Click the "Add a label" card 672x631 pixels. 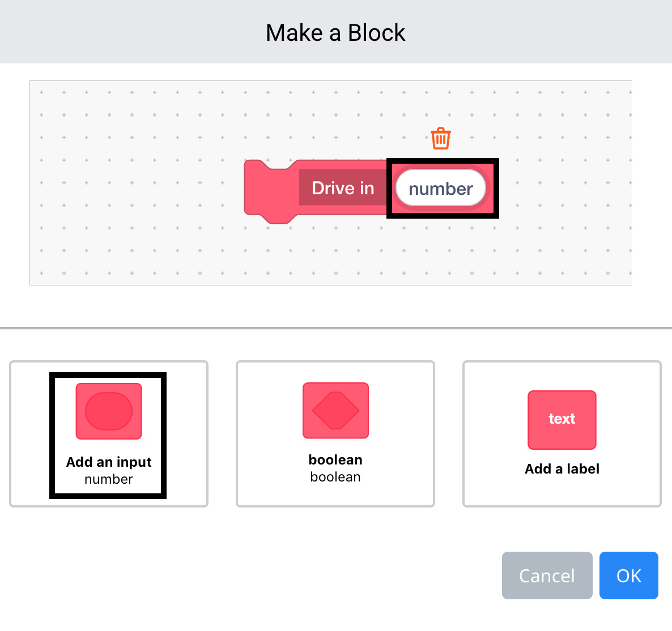tap(562, 433)
